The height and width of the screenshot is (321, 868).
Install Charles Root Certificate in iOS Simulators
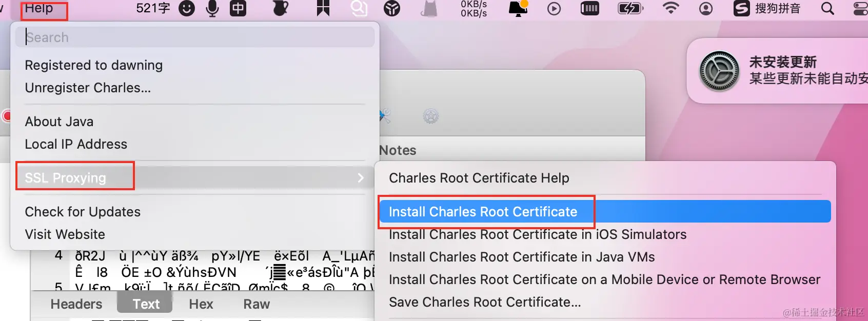538,234
